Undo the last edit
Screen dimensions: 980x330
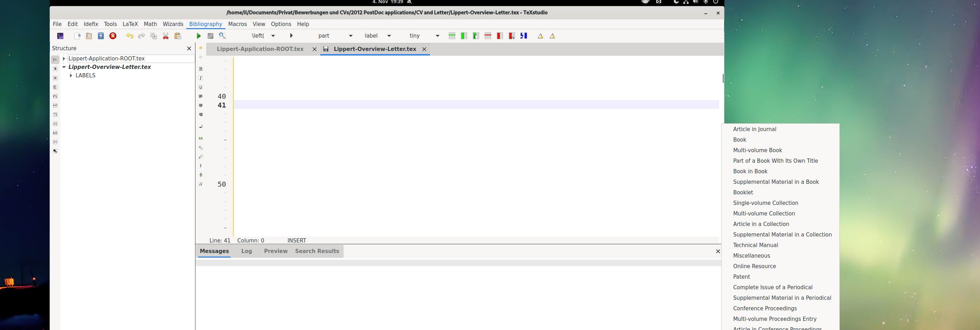point(129,36)
